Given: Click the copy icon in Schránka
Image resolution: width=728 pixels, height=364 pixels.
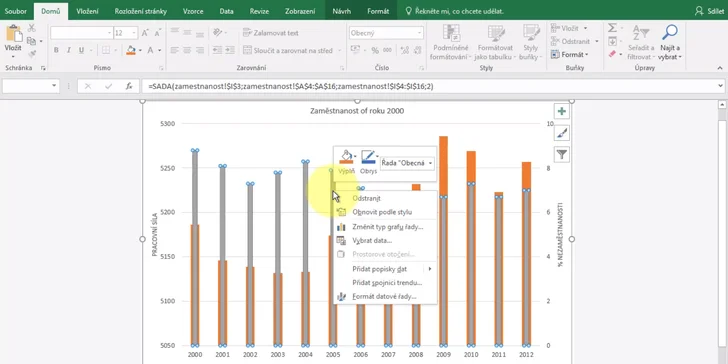Looking at the screenshot, I should (x=31, y=41).
